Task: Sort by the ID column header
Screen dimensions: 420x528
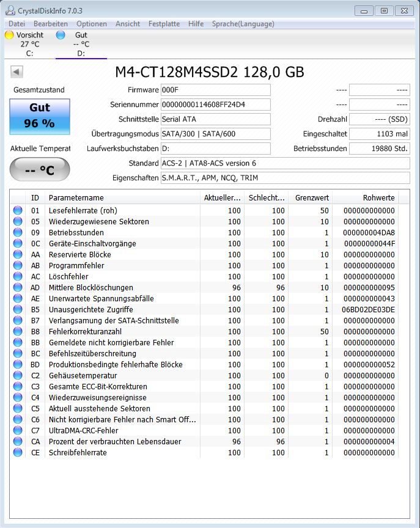Action: point(35,197)
